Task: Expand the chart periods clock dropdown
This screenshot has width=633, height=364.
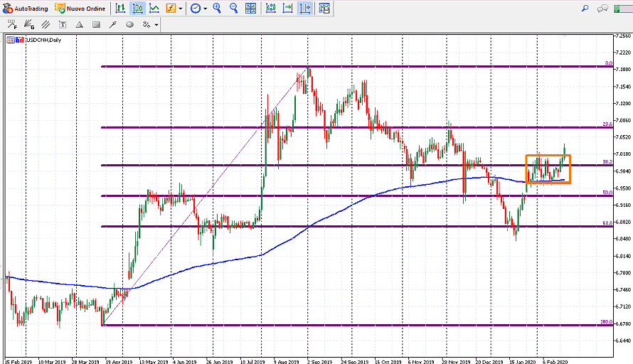Action: (x=205, y=9)
